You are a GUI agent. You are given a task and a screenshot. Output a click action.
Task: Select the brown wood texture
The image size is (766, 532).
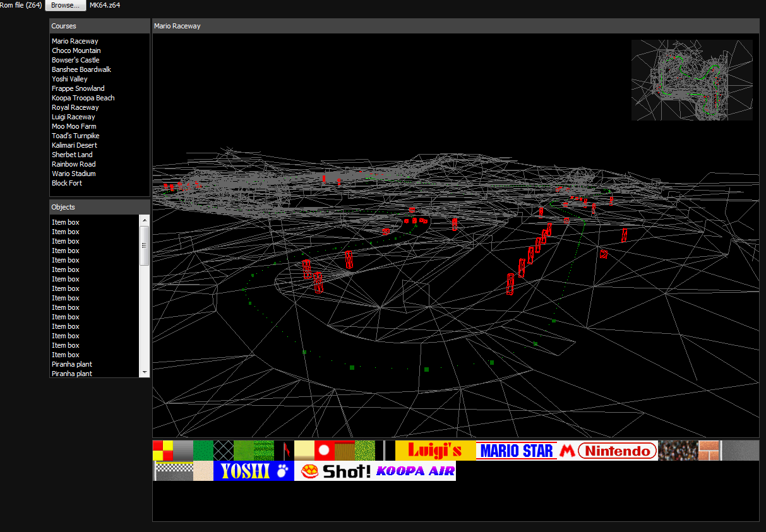pyautogui.click(x=345, y=451)
